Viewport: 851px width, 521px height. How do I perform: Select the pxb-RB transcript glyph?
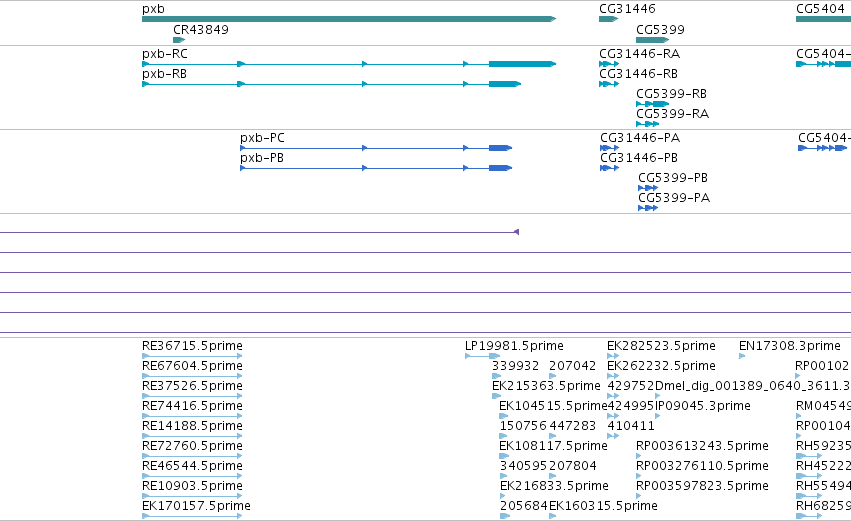tap(332, 84)
